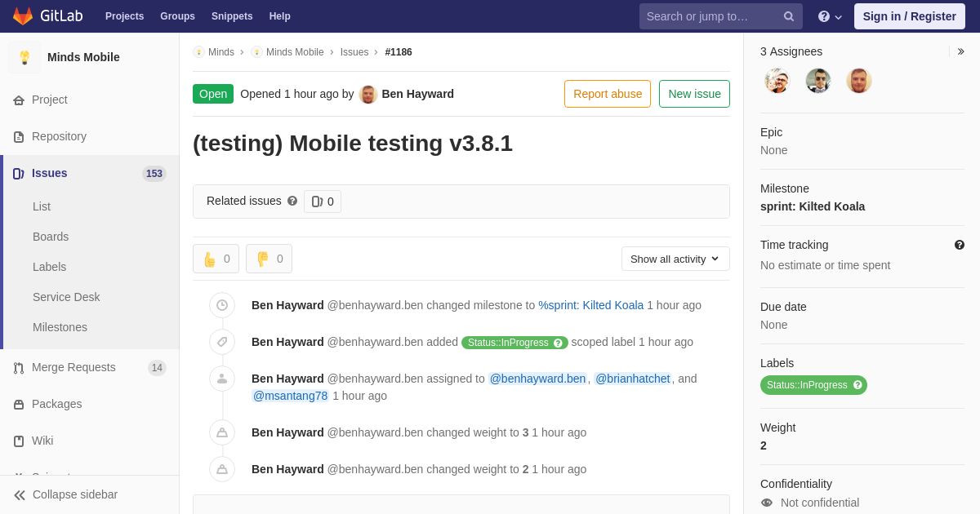Click the Report abuse button
This screenshot has width=980, height=514.
(608, 94)
